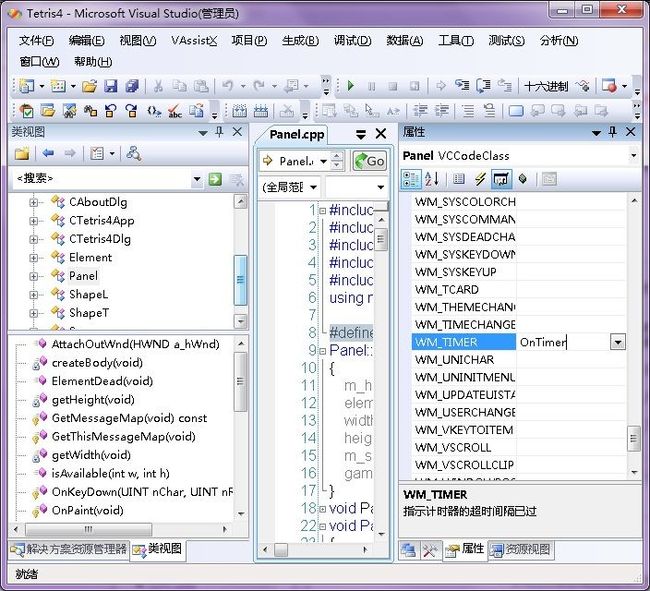Toggle categorized view in properties toolbar
Screen dimensions: 650x591
[411, 179]
